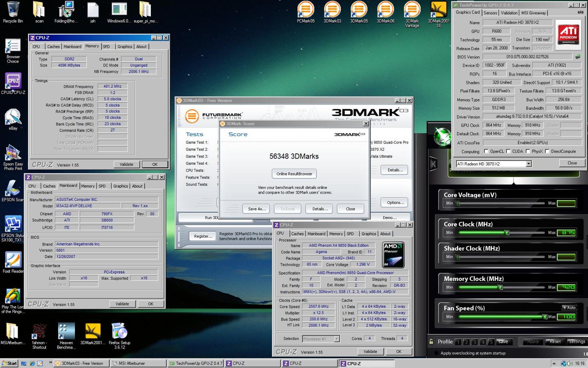Open the eBay desktop shortcut
Image resolution: width=588 pixels, height=368 pixels.
(13, 119)
